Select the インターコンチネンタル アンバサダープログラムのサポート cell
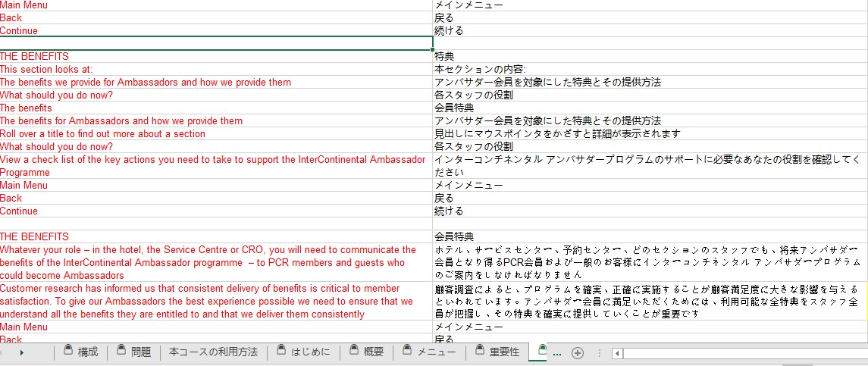Image resolution: width=868 pixels, height=366 pixels. pos(650,165)
